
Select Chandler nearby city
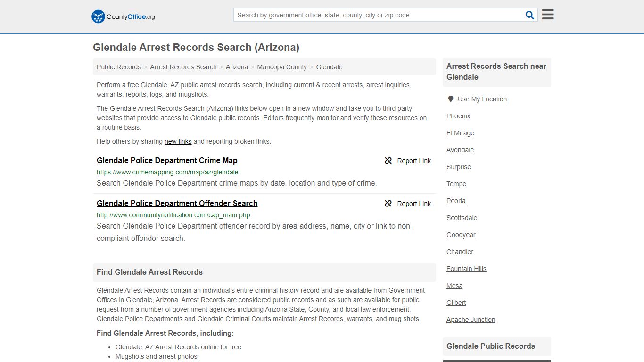pos(460,252)
